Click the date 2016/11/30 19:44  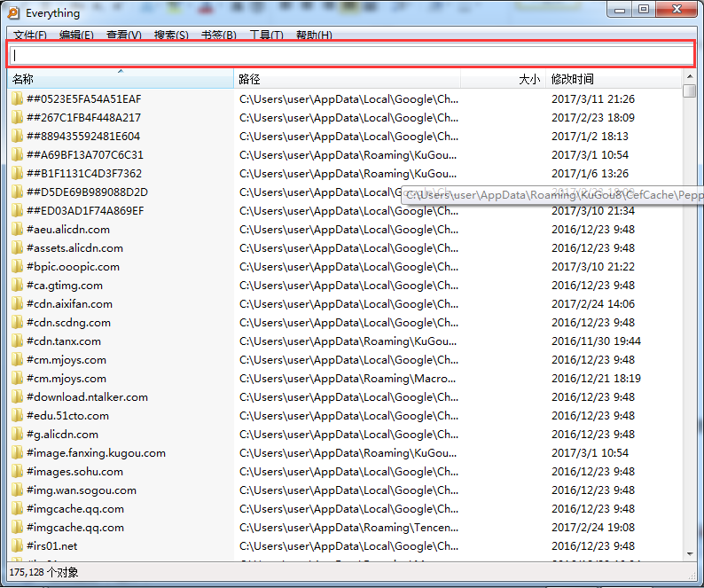596,341
